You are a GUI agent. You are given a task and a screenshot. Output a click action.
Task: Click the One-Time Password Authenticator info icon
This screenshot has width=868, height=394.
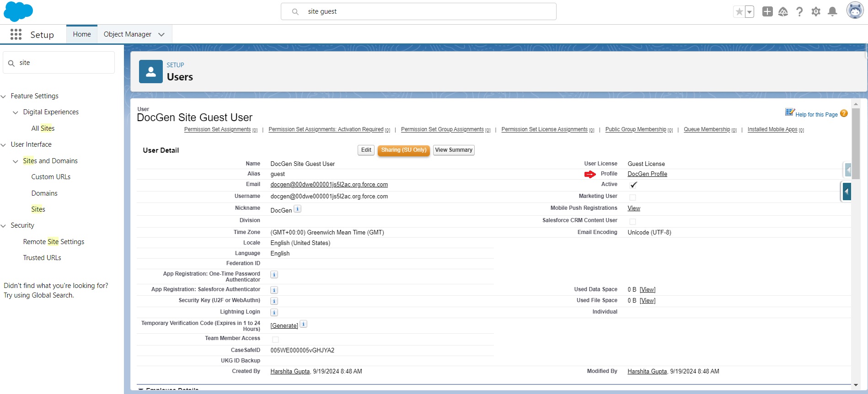coord(274,275)
